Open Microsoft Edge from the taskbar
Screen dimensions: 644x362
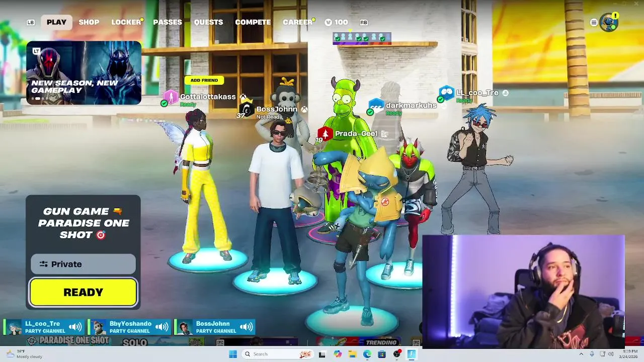tap(367, 354)
